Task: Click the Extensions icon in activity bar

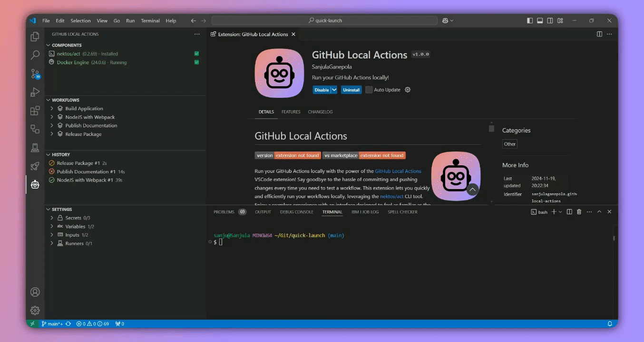Action: [x=34, y=110]
